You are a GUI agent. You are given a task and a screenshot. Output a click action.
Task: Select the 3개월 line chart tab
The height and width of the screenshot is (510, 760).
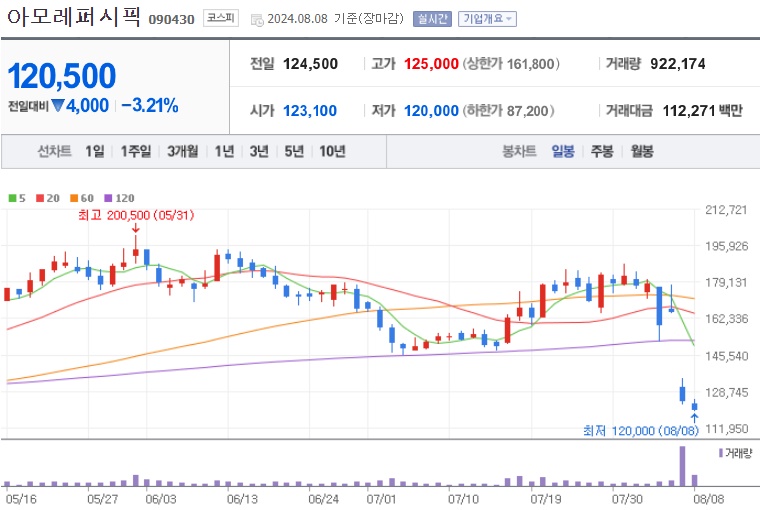pos(183,151)
